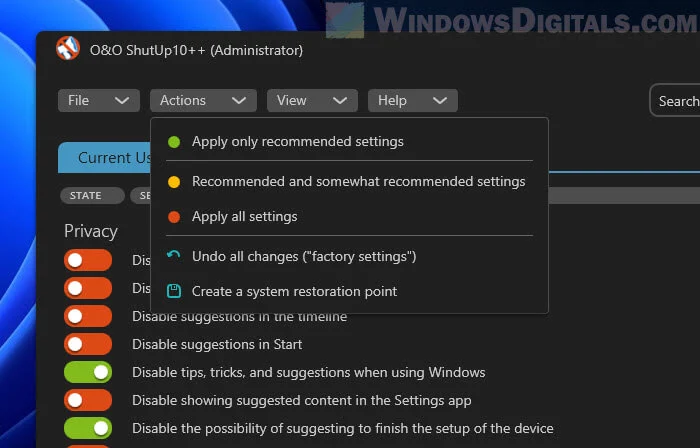The image size is (700, 448).
Task: Click the text Disable suggestions in Start
Action: coord(217,344)
